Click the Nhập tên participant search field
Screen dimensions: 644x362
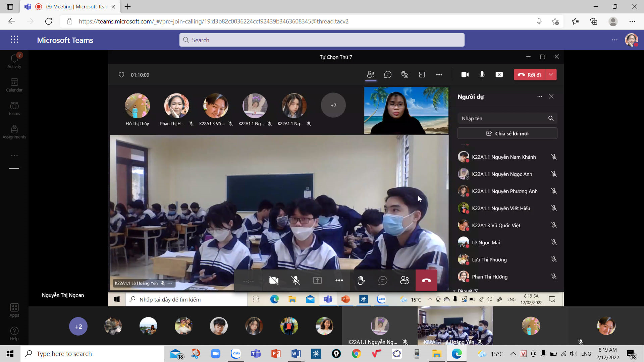point(502,118)
